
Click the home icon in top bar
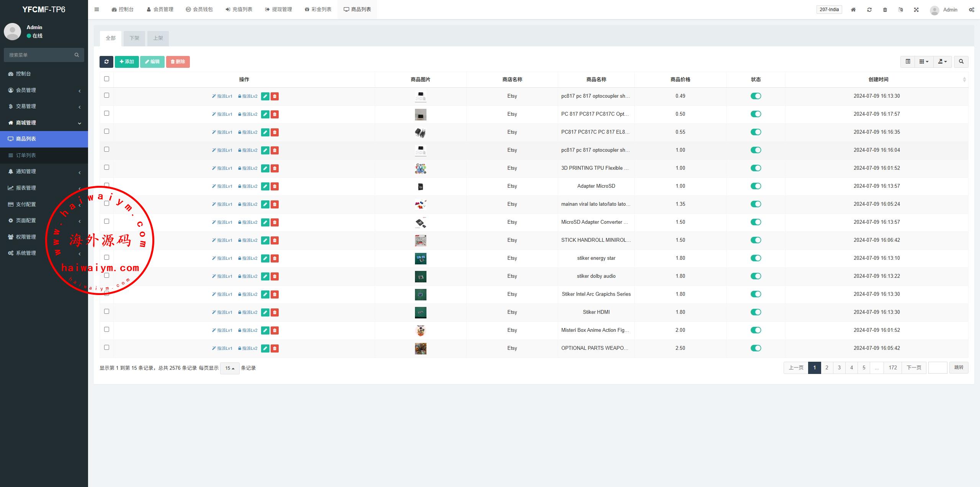(853, 10)
